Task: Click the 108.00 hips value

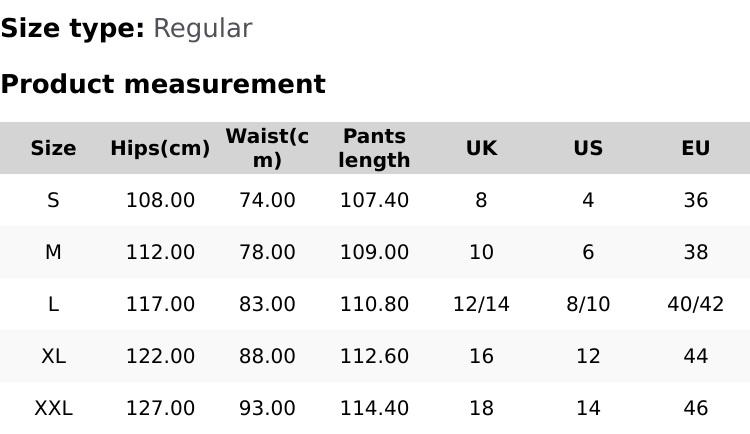Action: [160, 200]
